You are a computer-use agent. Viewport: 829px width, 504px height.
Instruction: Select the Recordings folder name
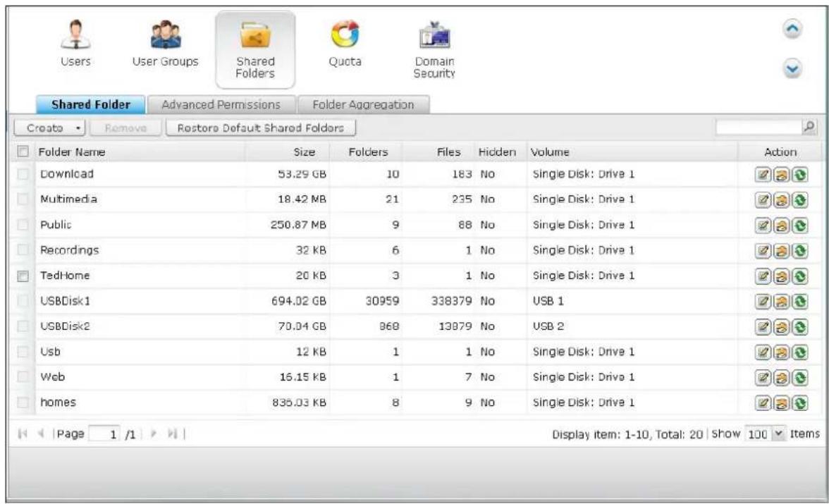[69, 250]
